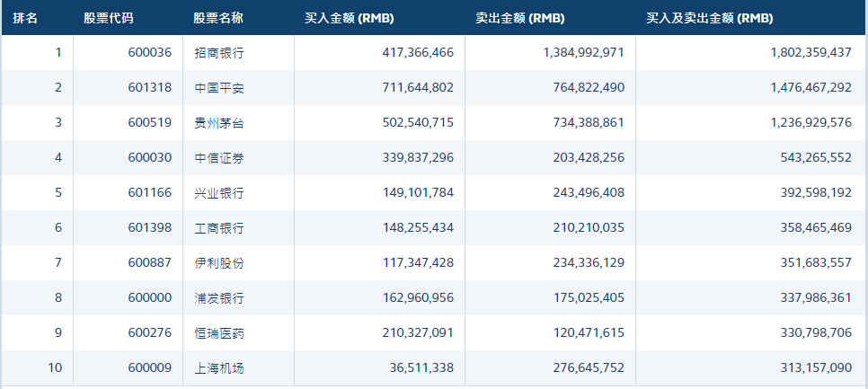Click the 买入及卖出金额 (RMB) column header
Image resolution: width=868 pixels, height=389 pixels.
pos(710,18)
